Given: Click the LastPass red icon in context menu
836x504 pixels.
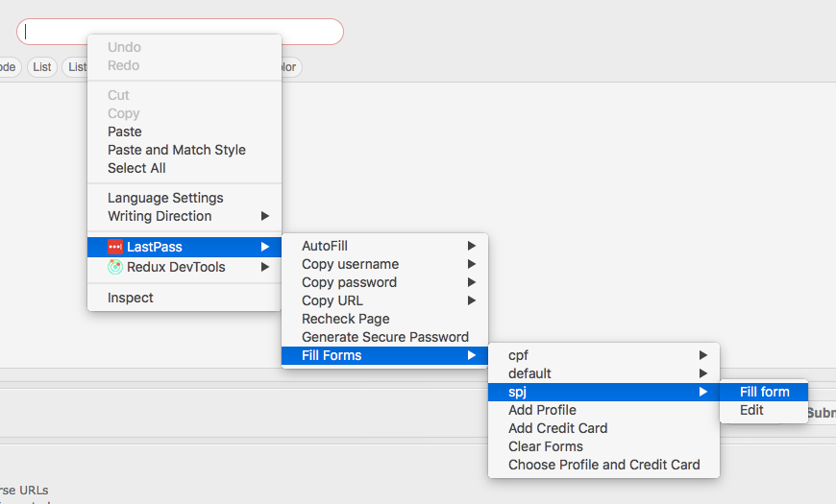Looking at the screenshot, I should coord(115,247).
